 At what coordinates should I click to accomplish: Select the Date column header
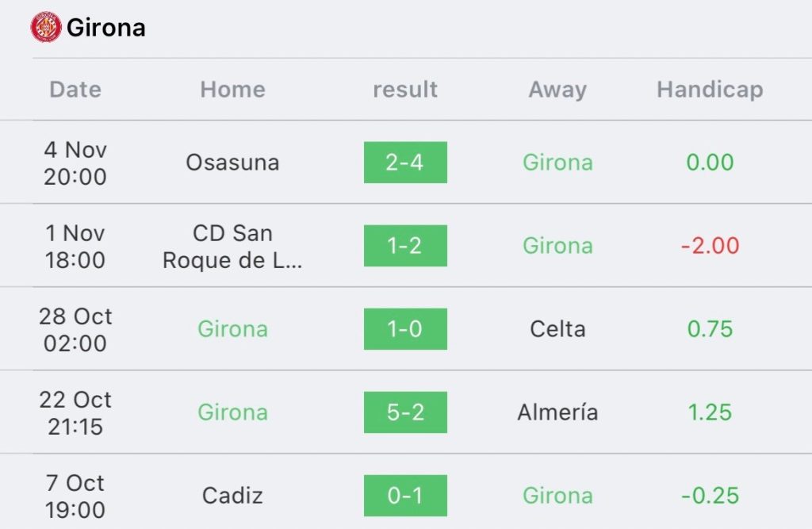pyautogui.click(x=75, y=89)
